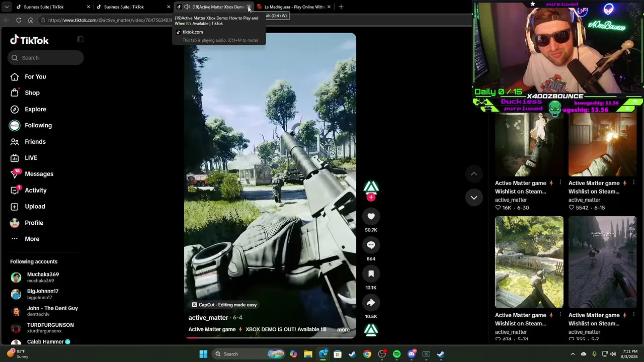Image resolution: width=644 pixels, height=362 pixels.
Task: Go to the browser home page
Action: pyautogui.click(x=31, y=20)
